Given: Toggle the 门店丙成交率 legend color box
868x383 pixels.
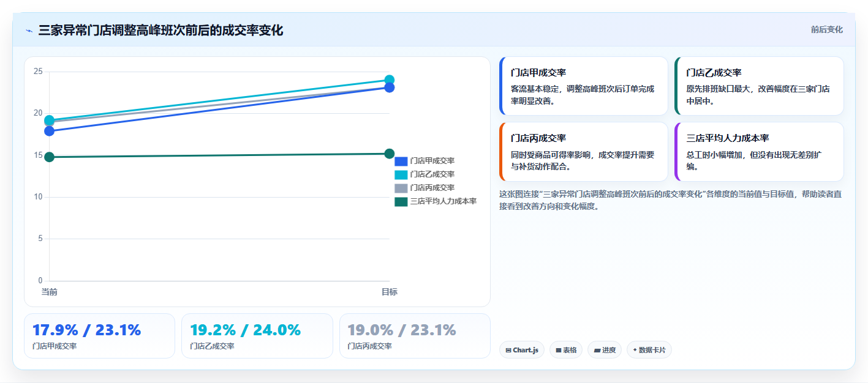Looking at the screenshot, I should (x=401, y=188).
